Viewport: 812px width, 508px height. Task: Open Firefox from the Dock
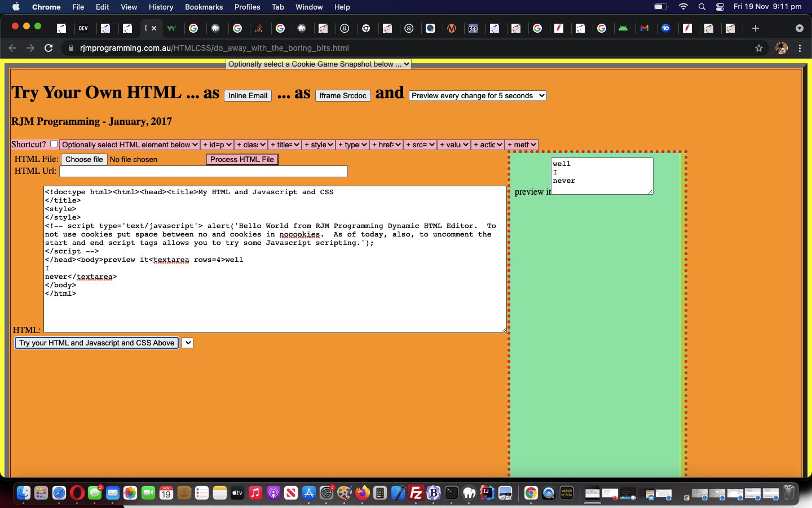tap(363, 493)
